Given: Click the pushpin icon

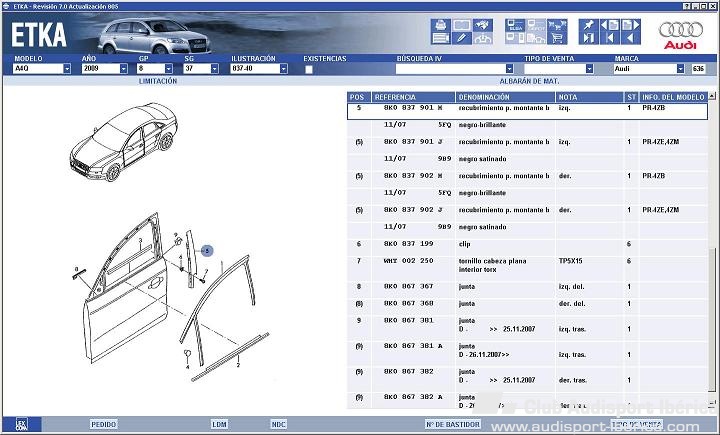Looking at the screenshot, I should 589,25.
